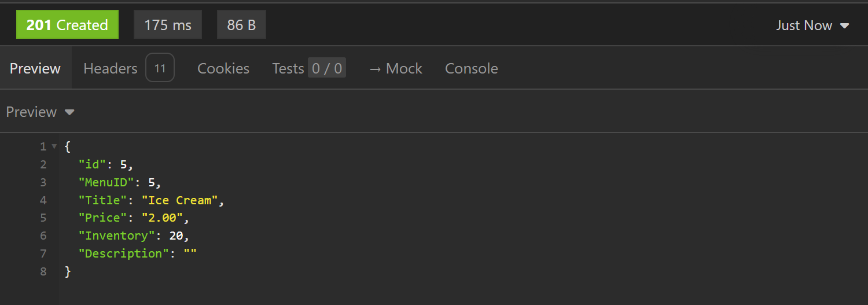This screenshot has width=868, height=305.
Task: Click the headers count badge showing 11
Action: point(160,68)
